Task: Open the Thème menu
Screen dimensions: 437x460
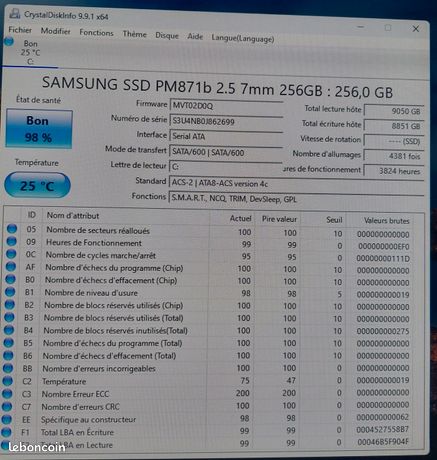Action: 134,34
